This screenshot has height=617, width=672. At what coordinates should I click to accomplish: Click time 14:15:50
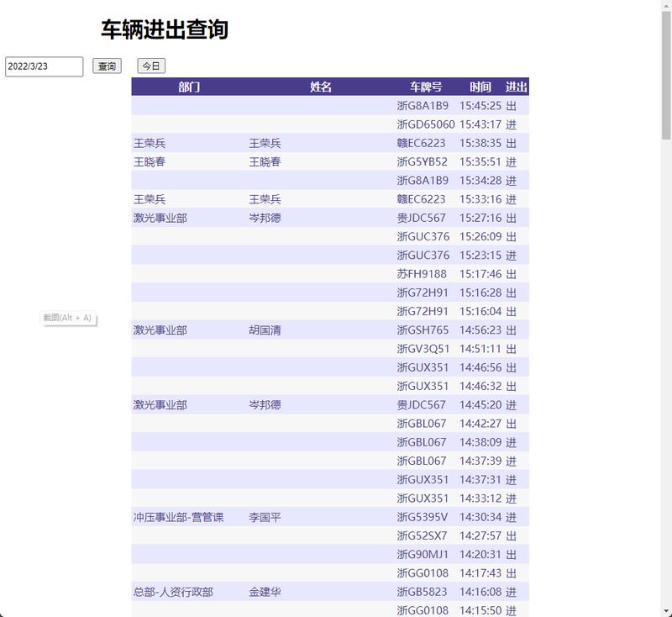(x=480, y=610)
